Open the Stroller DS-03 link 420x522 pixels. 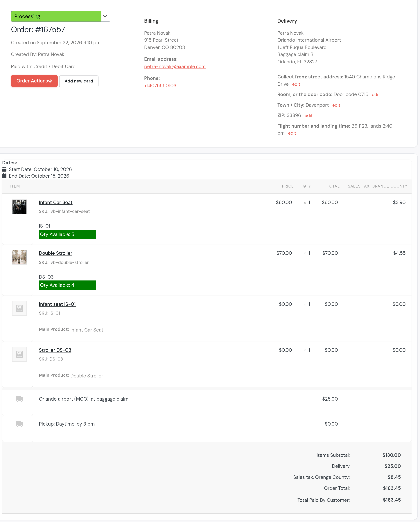pyautogui.click(x=55, y=350)
